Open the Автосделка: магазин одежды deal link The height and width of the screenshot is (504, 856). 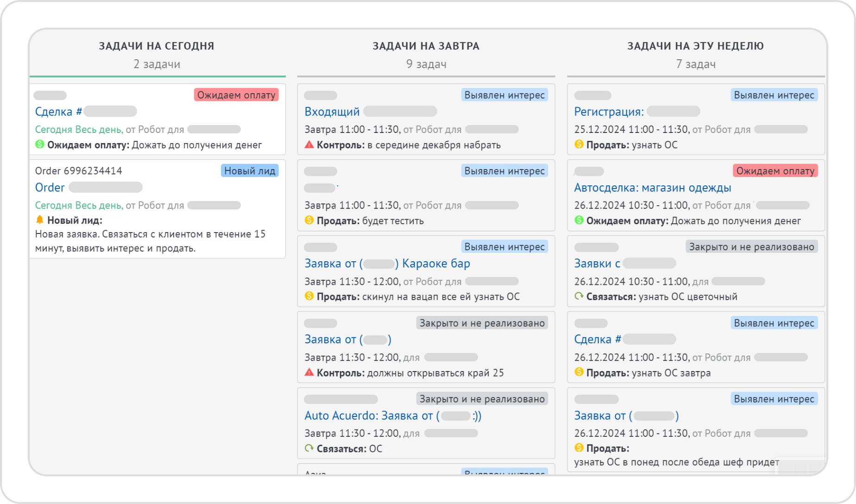click(x=652, y=188)
